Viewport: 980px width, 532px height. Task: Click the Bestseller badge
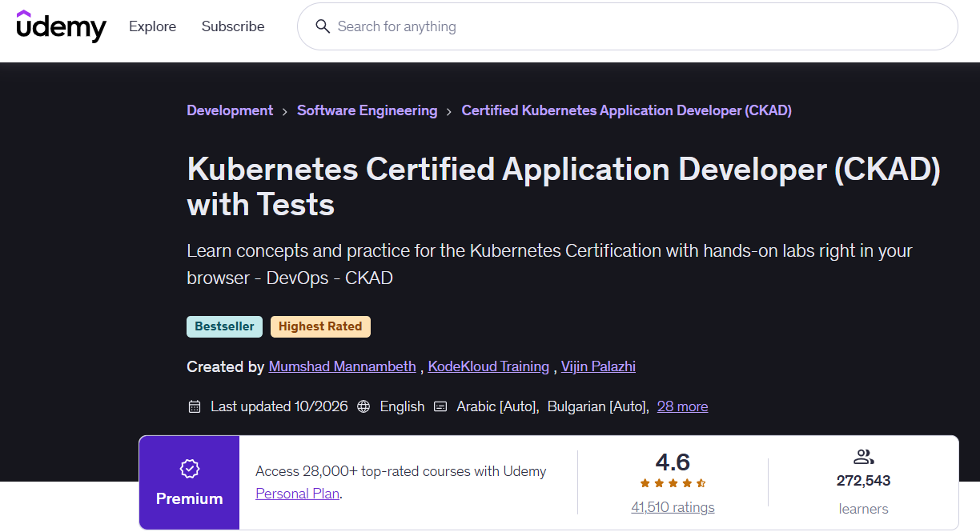(x=225, y=326)
